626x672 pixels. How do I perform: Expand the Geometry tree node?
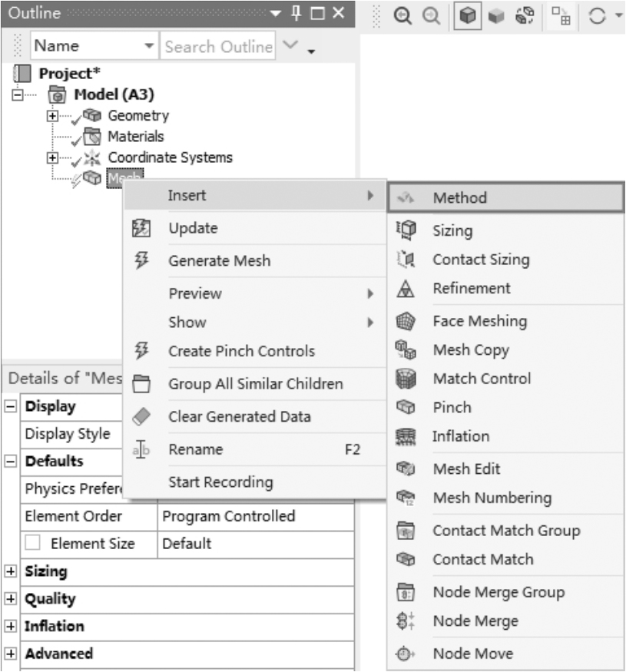pos(52,116)
